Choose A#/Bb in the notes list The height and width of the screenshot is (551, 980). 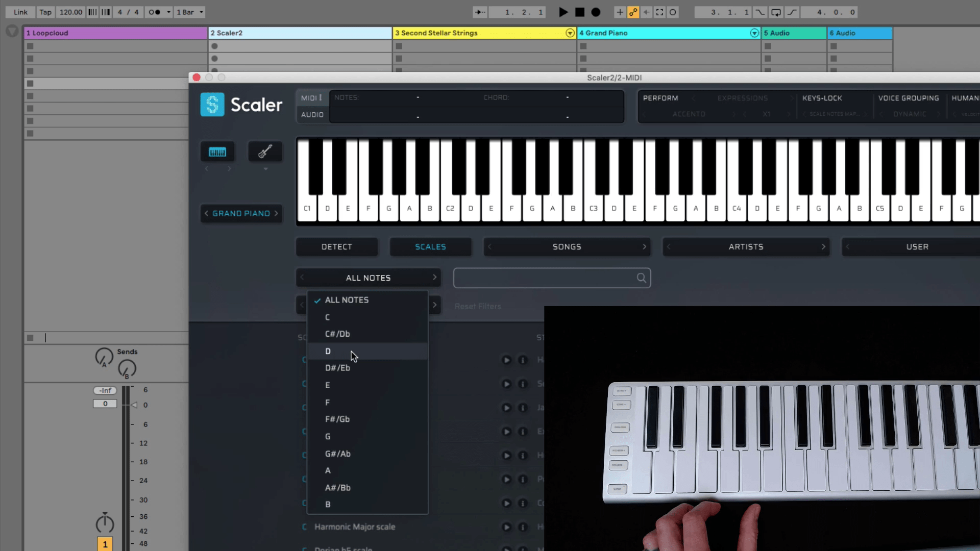[367, 488]
